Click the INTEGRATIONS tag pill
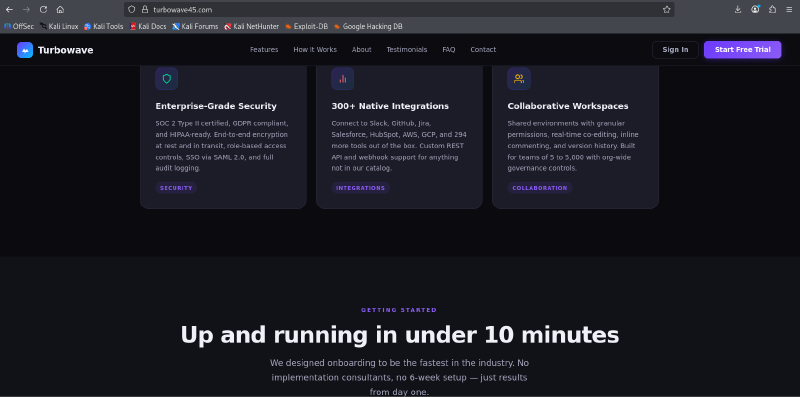This screenshot has height=397, width=800. click(x=360, y=188)
